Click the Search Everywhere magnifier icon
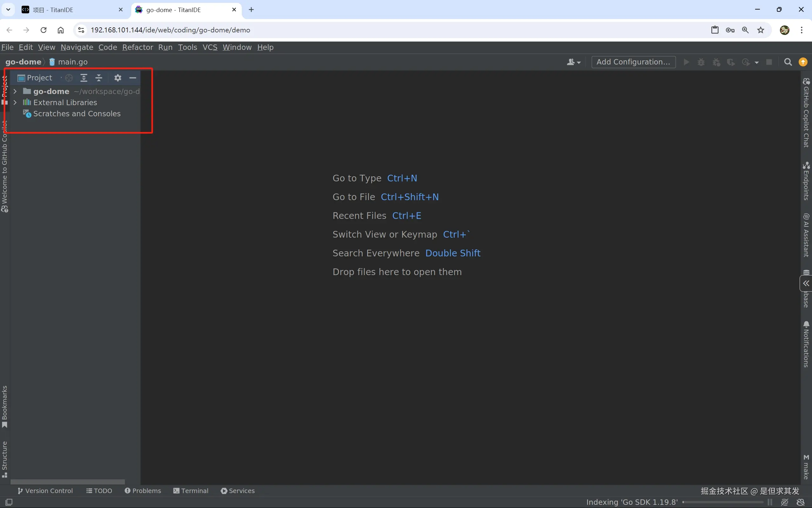 [788, 62]
